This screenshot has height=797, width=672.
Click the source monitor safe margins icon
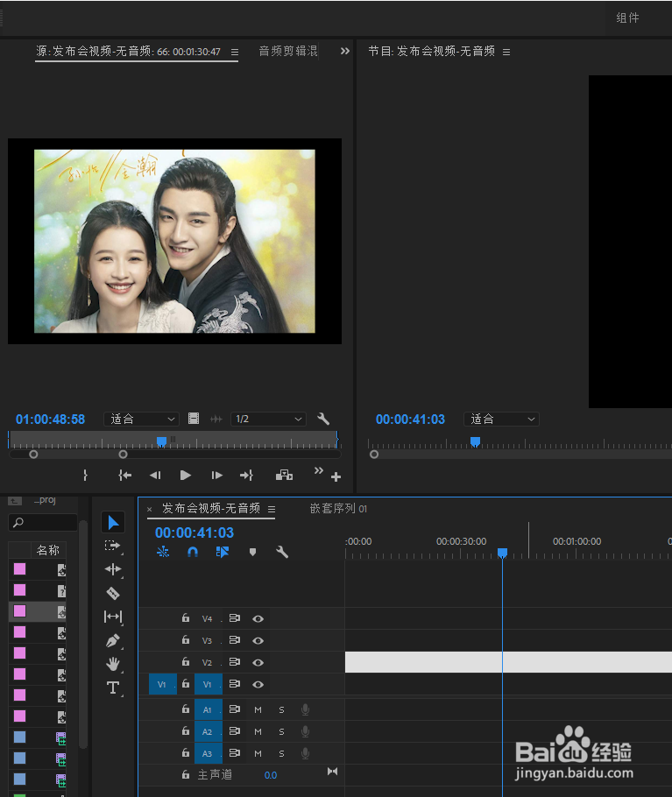pos(194,419)
